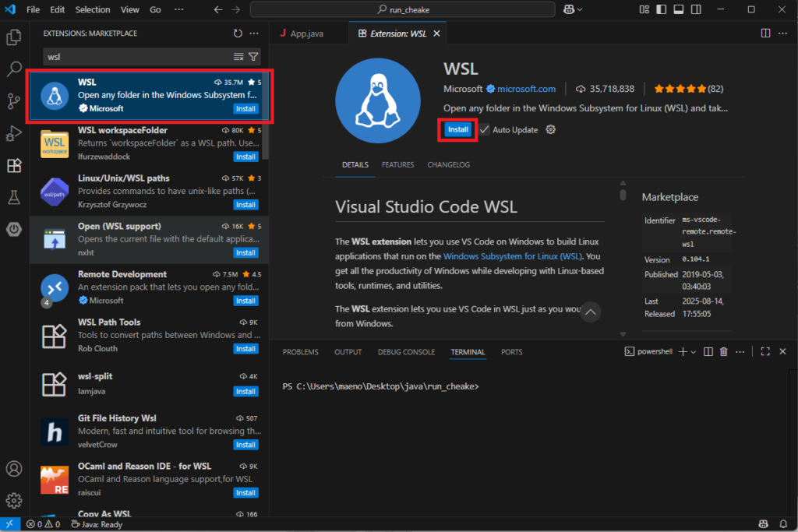Open the Copilot chat menu in title bar

coord(573,9)
